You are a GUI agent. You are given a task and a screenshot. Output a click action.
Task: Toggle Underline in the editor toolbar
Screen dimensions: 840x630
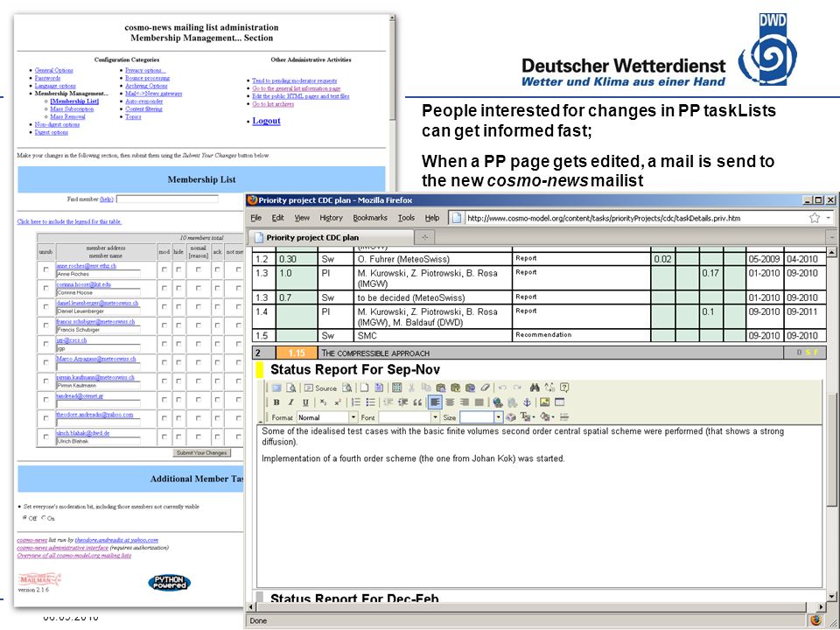(306, 402)
